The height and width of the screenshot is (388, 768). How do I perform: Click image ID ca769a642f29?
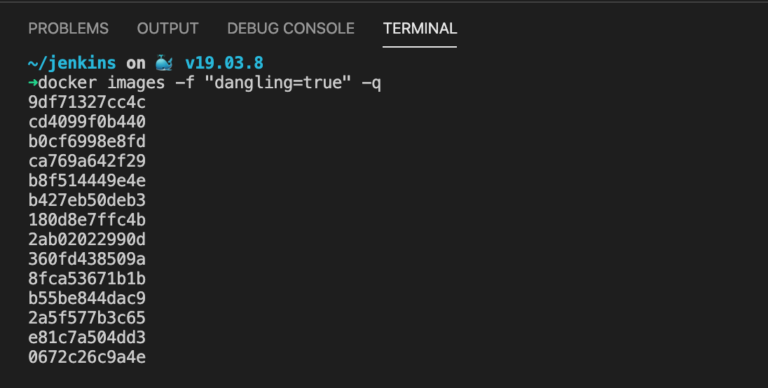pyautogui.click(x=87, y=161)
